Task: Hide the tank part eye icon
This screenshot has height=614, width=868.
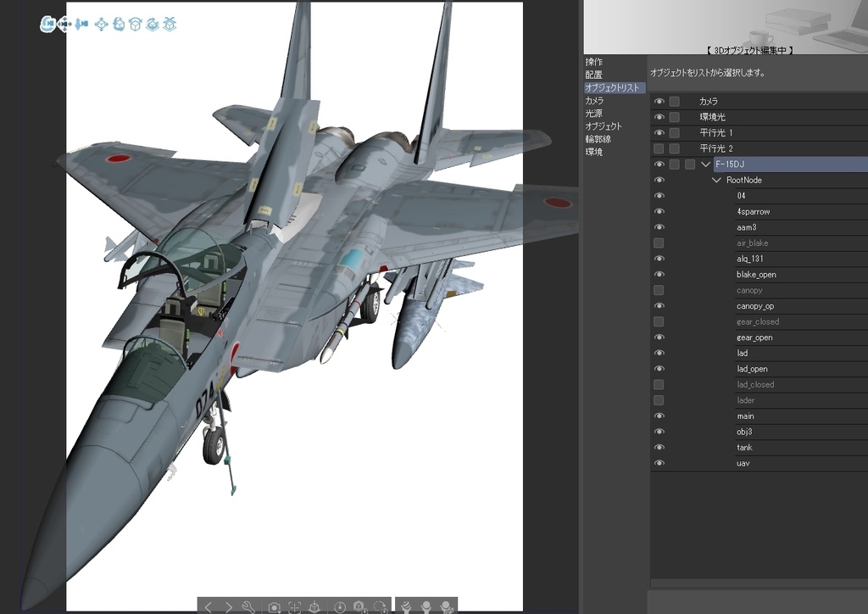Action: click(659, 447)
